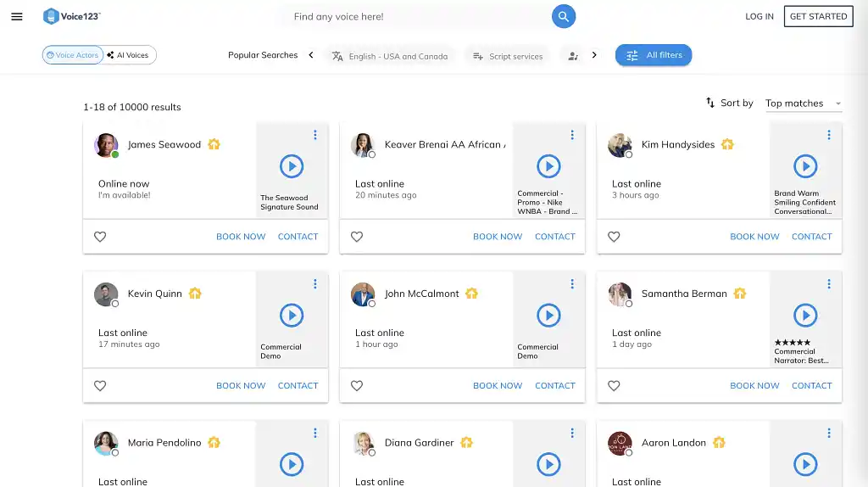The width and height of the screenshot is (868, 487).
Task: Toggle the heart on Samantha Berman's card
Action: [x=614, y=386]
